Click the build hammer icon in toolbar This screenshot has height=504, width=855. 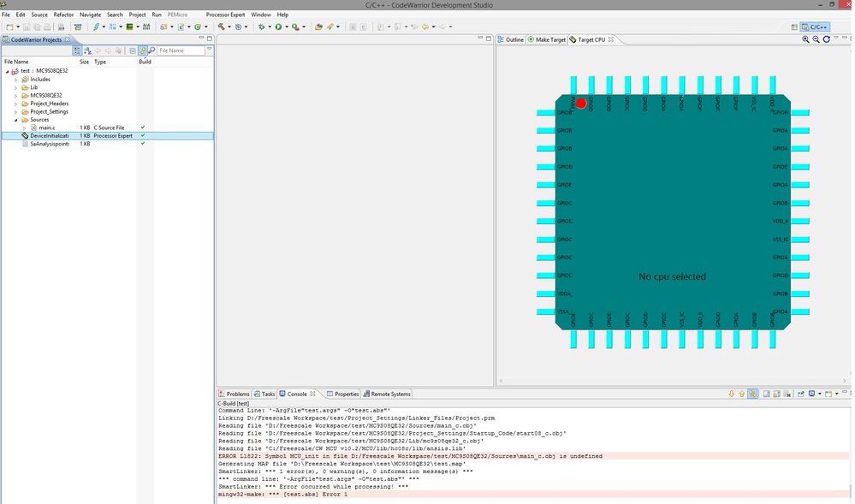click(221, 27)
